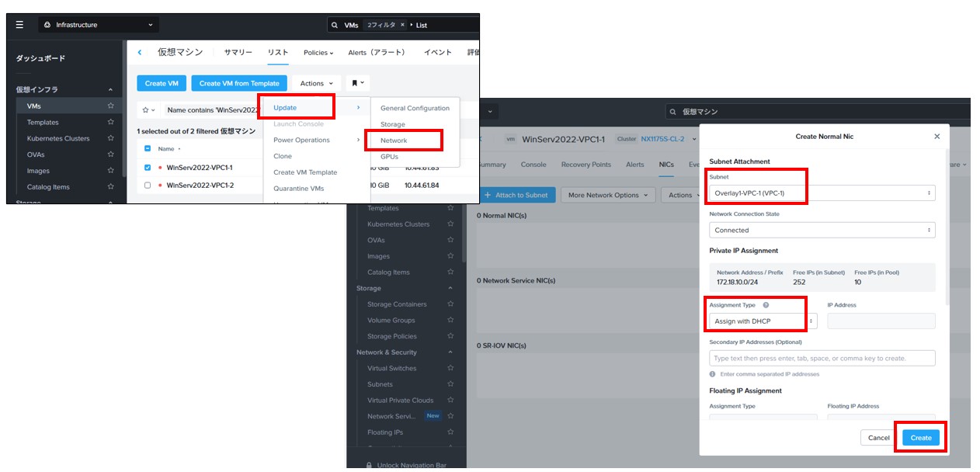The image size is (980, 472).
Task: Remove the 2フィルタ filter with its X
Action: pyautogui.click(x=402, y=25)
